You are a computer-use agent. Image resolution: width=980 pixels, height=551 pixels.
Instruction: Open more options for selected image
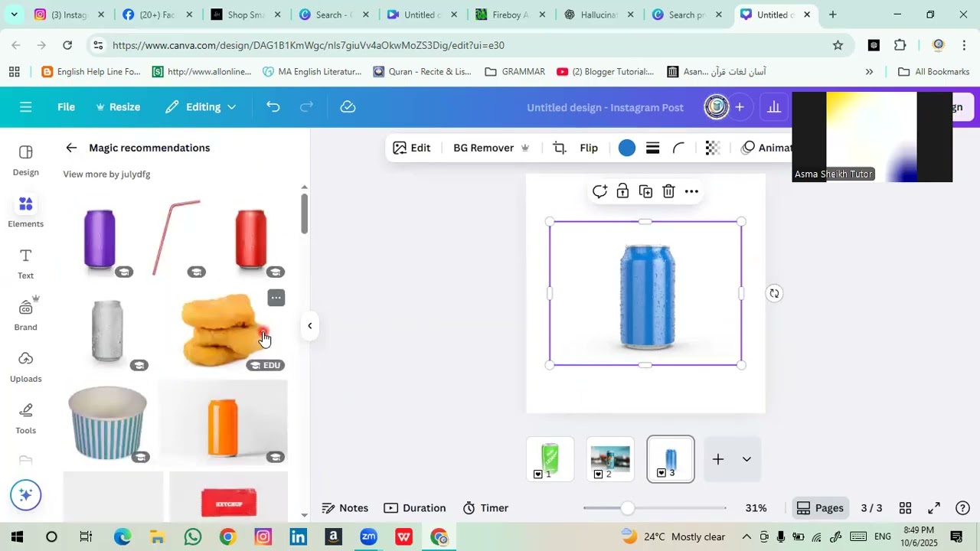point(691,191)
